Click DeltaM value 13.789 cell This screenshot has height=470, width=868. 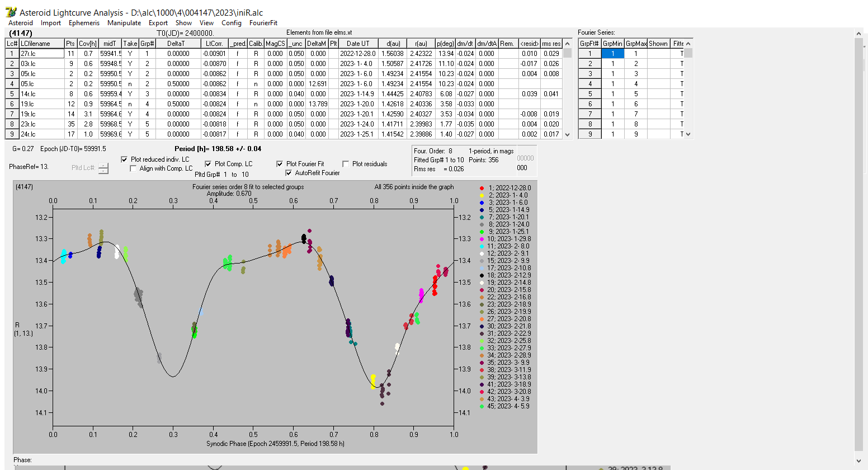[x=317, y=104]
